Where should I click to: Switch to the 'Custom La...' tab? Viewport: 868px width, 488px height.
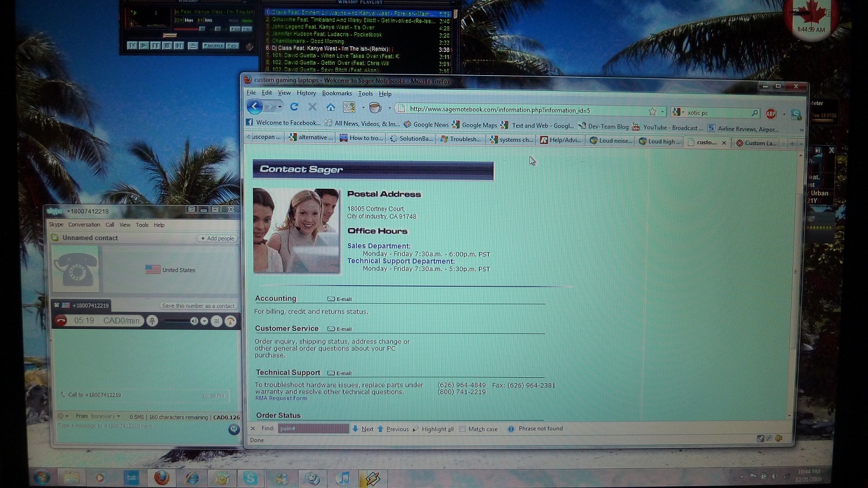click(756, 143)
